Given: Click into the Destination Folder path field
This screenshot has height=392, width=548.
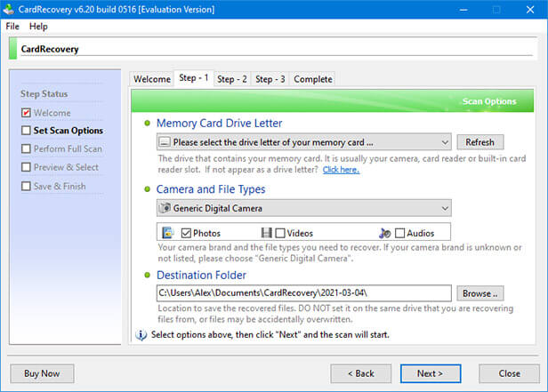Looking at the screenshot, I should coord(303,292).
